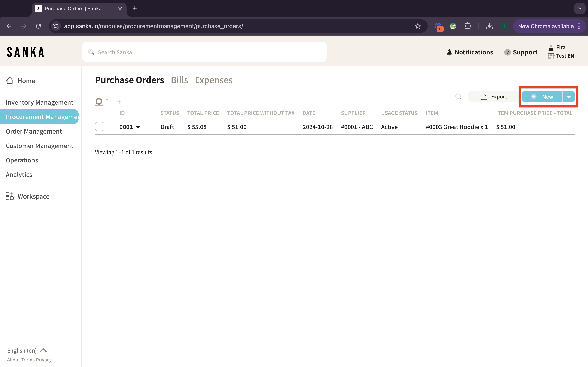Open view options three-dot menu
The height and width of the screenshot is (367, 588).
107,102
